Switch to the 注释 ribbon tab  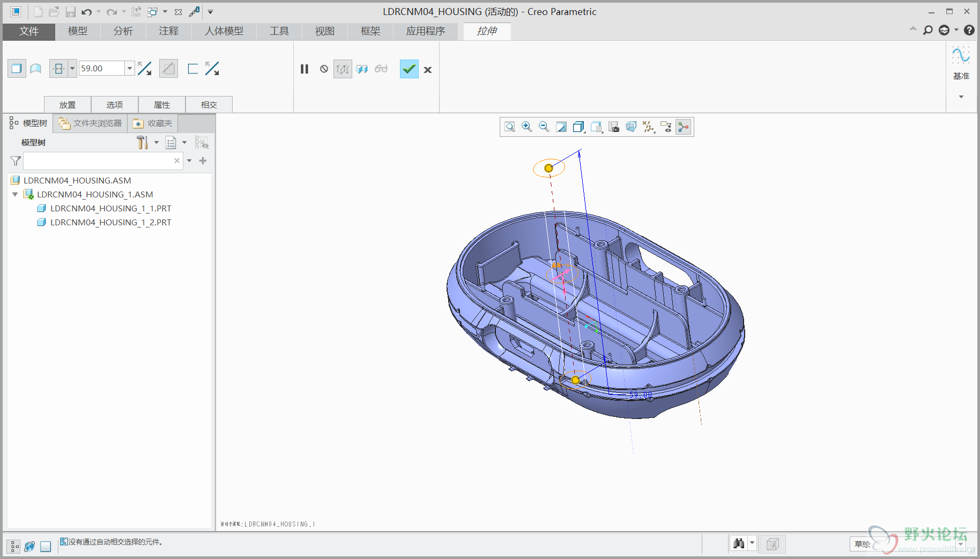click(x=169, y=31)
